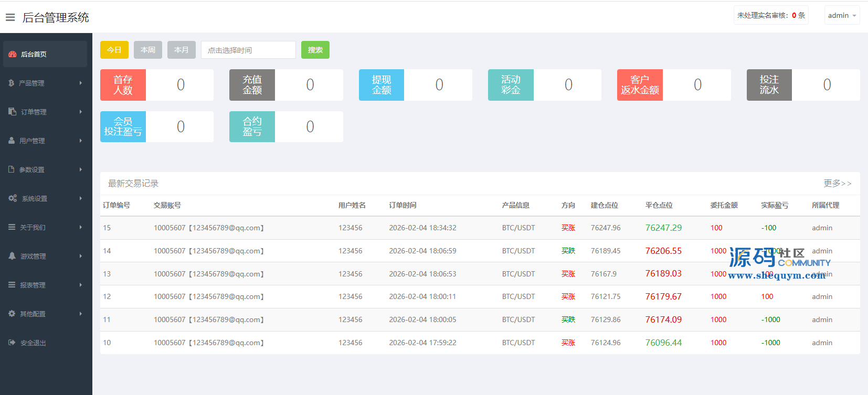Click the red 首存人数 stat tile
This screenshot has height=395, width=868.
pos(123,85)
